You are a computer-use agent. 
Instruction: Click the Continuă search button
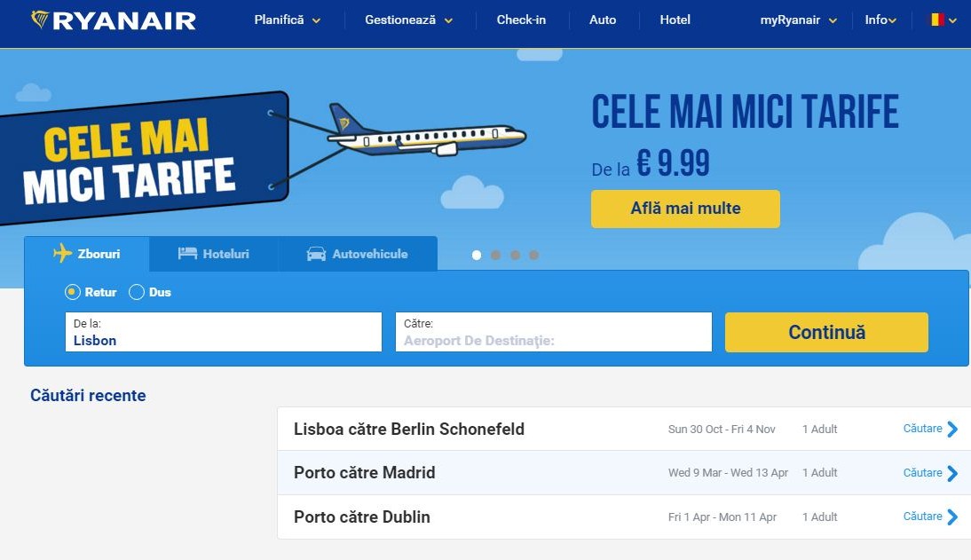click(x=825, y=332)
